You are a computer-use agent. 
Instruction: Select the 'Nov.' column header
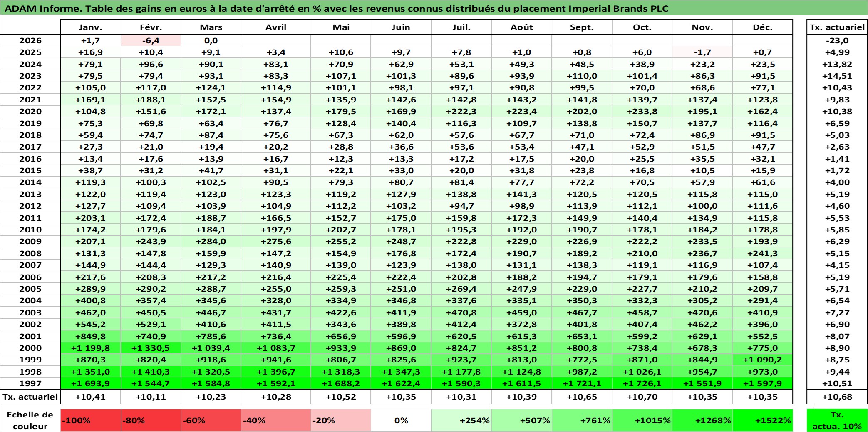tap(702, 27)
